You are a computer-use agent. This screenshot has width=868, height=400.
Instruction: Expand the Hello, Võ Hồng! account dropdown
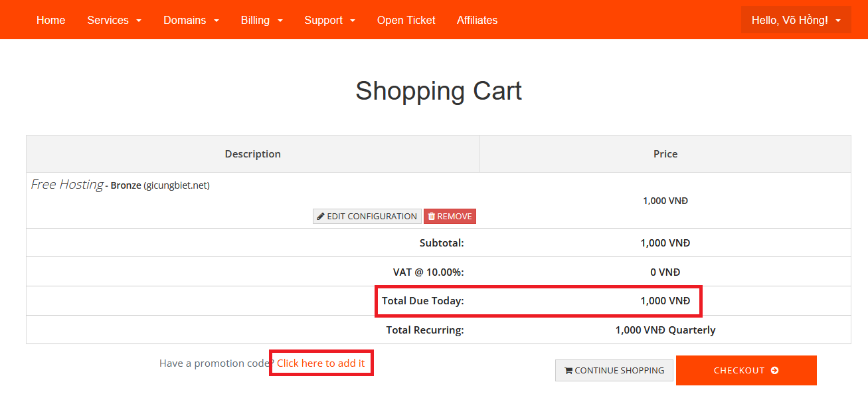[x=796, y=20]
